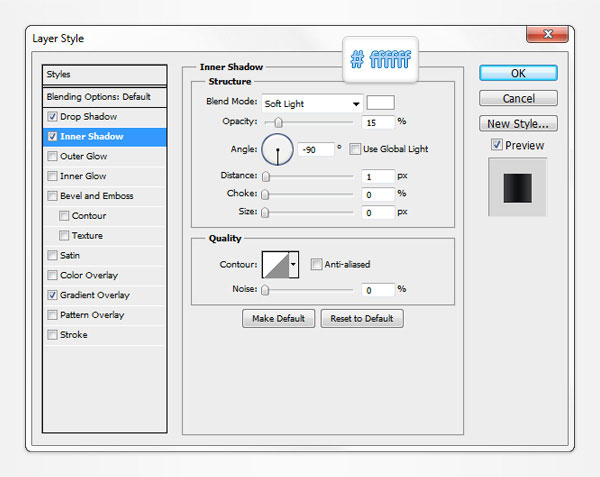Click the Make Default button
The height and width of the screenshot is (477, 600).
[279, 318]
